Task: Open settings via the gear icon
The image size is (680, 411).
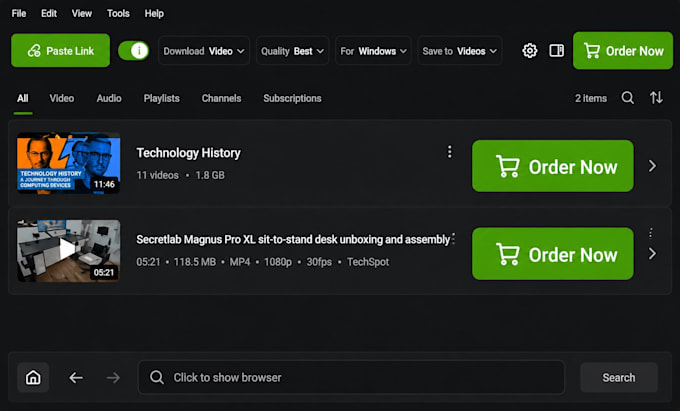Action: [x=530, y=51]
